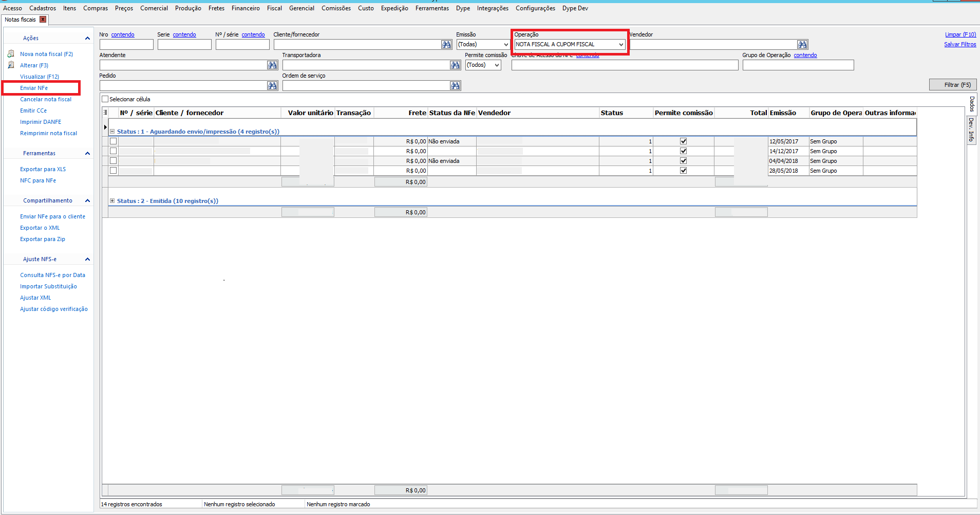Click Limpar (F10) link
This screenshot has width=980, height=515.
[x=960, y=34]
